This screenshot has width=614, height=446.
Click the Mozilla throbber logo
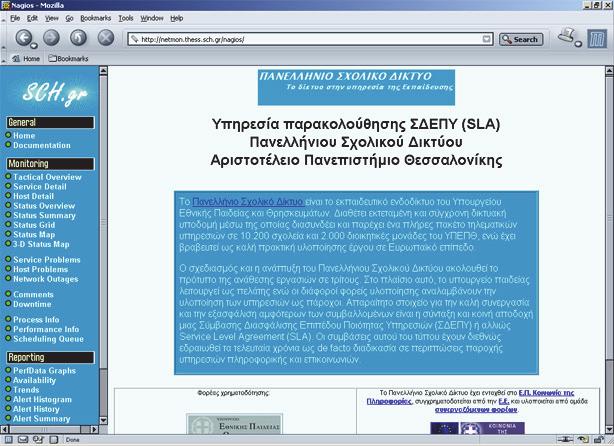[597, 40]
